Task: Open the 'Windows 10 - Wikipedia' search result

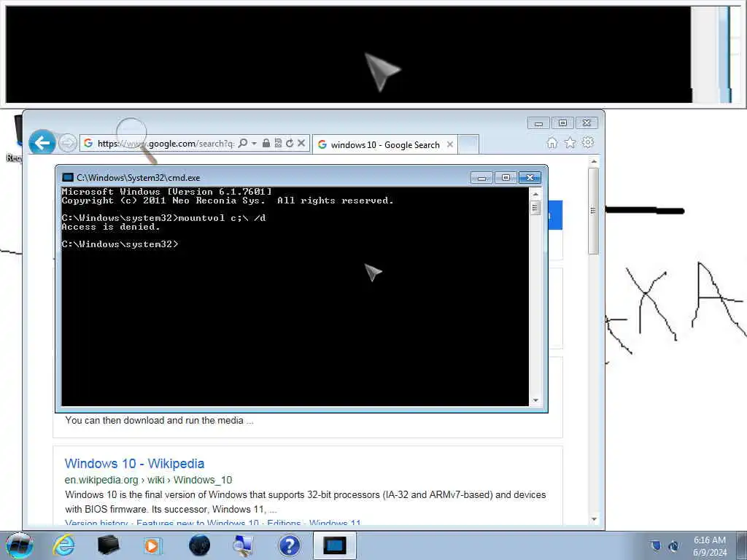Action: point(134,463)
